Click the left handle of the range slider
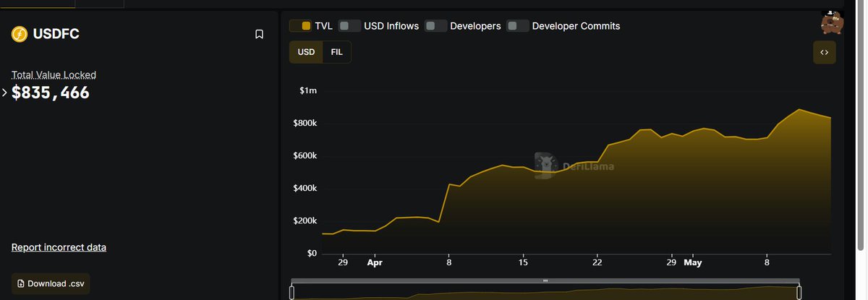This screenshot has height=300, width=868. pyautogui.click(x=292, y=292)
